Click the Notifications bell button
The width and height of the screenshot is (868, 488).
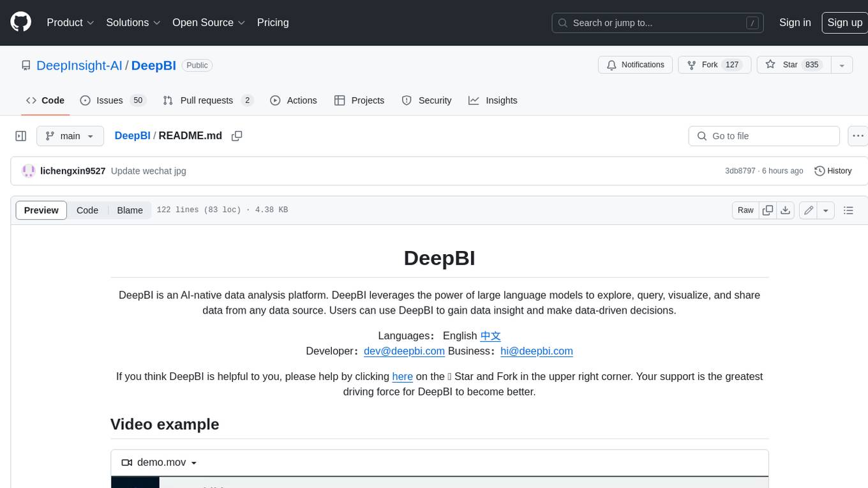635,65
